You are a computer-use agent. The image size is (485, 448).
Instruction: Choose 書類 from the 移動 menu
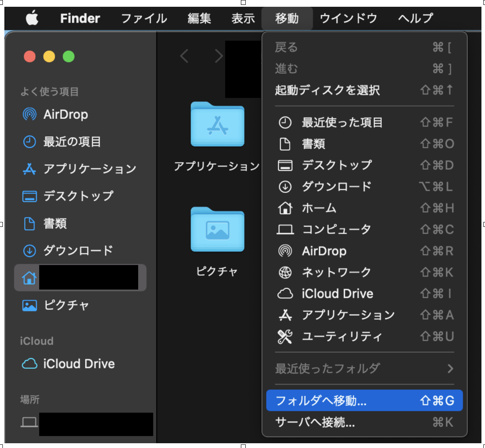click(365, 144)
